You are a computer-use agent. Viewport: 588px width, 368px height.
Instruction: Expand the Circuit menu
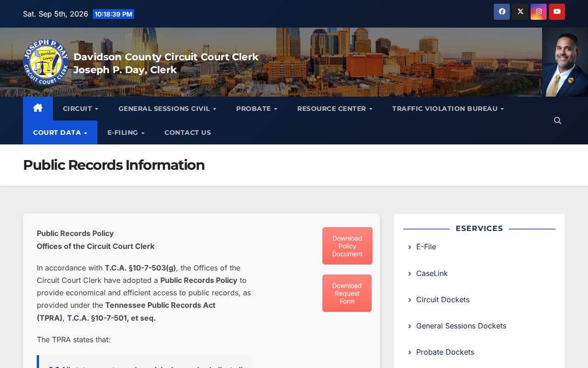pos(80,109)
